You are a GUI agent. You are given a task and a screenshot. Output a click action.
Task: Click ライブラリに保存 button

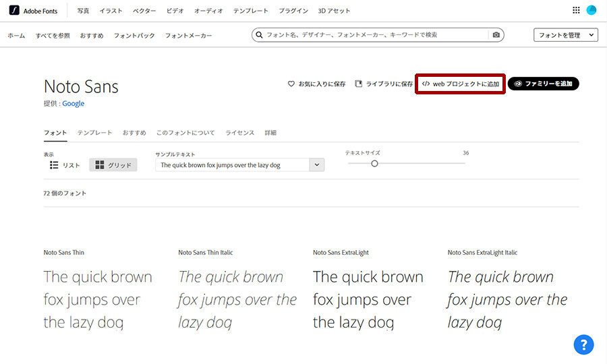(x=384, y=84)
